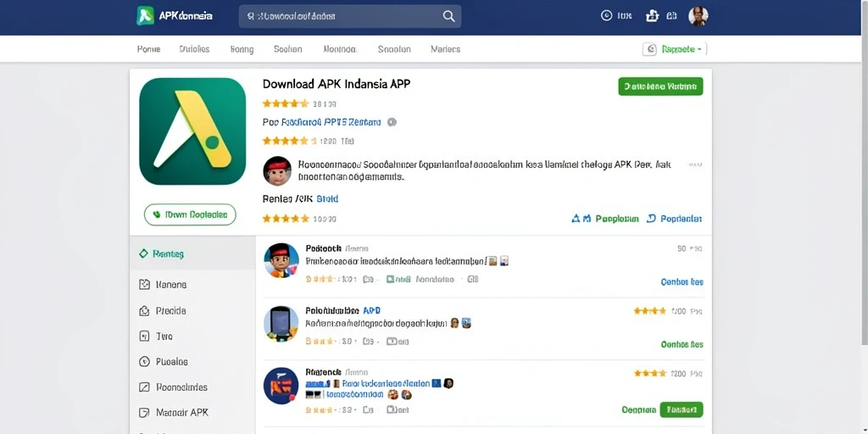Open the user profile avatar in the header
The image size is (868, 434).
tap(698, 16)
